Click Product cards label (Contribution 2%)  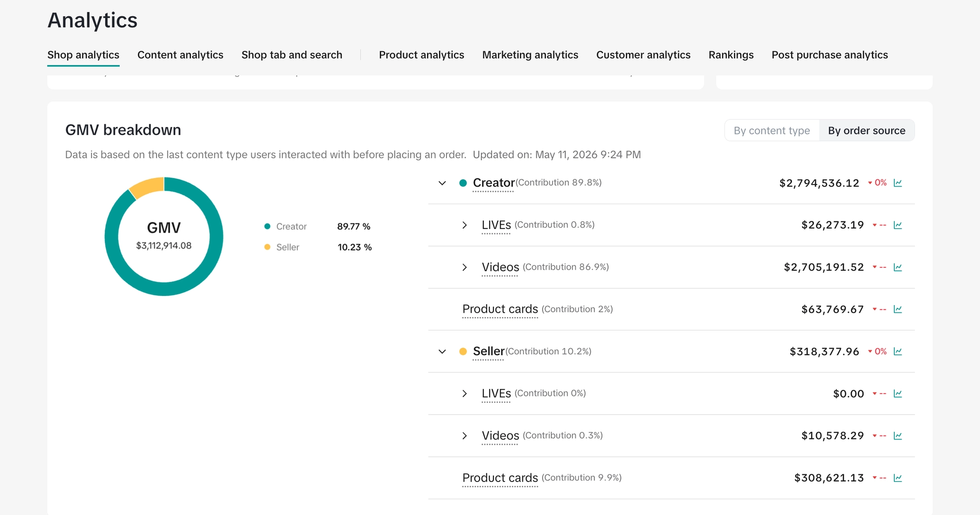click(500, 309)
